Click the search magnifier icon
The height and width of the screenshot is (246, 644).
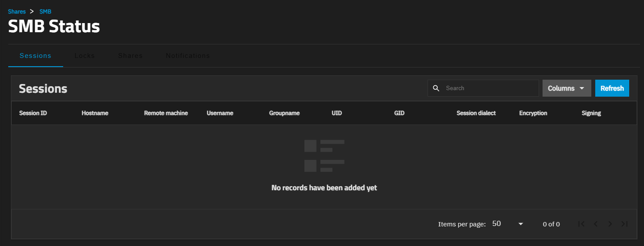click(436, 88)
